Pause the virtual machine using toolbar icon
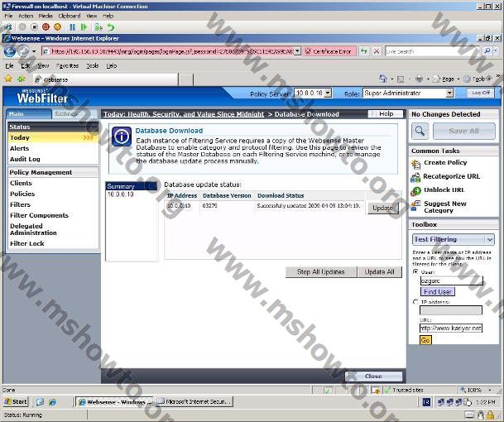Viewport: 504px width, 422px height. [72, 27]
